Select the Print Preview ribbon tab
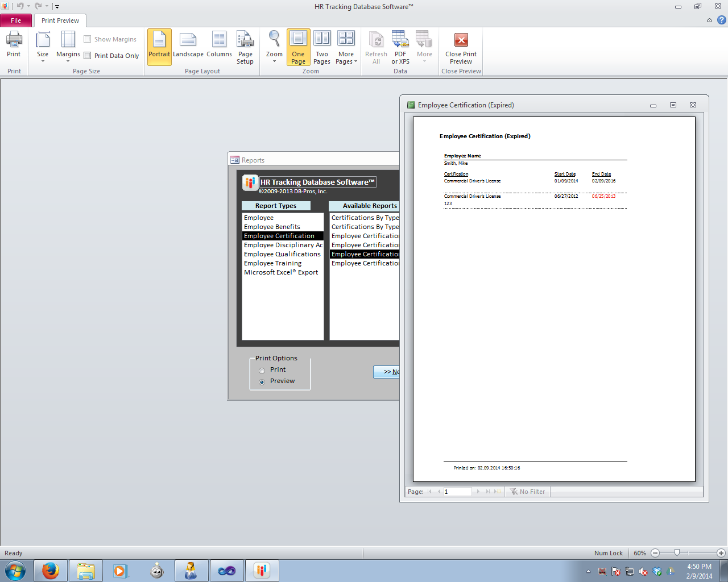Viewport: 728px width, 582px height. tap(60, 20)
